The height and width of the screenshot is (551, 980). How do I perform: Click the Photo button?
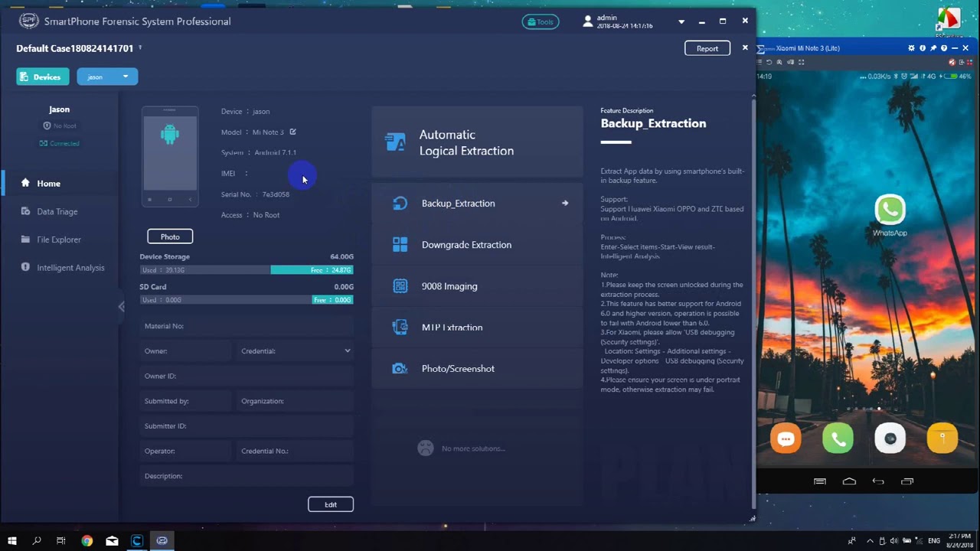pos(170,236)
